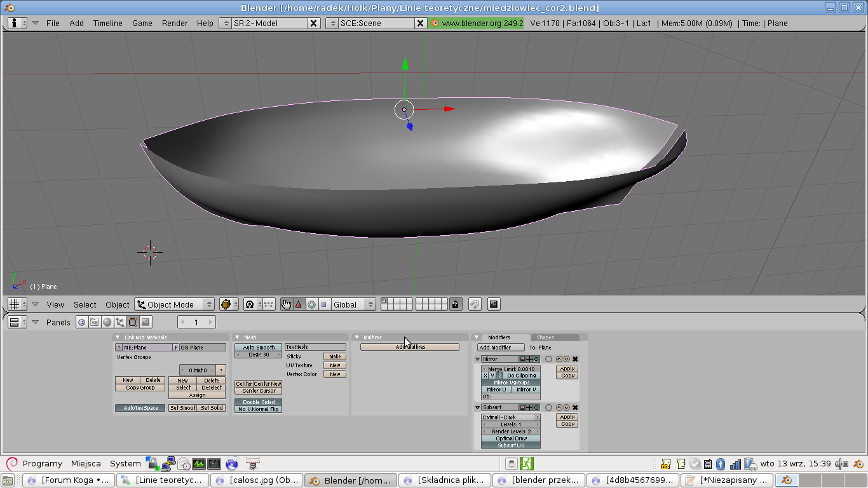Collapse the Mirror modifier panel triangle
Image resolution: width=868 pixels, height=488 pixels.
coord(478,359)
